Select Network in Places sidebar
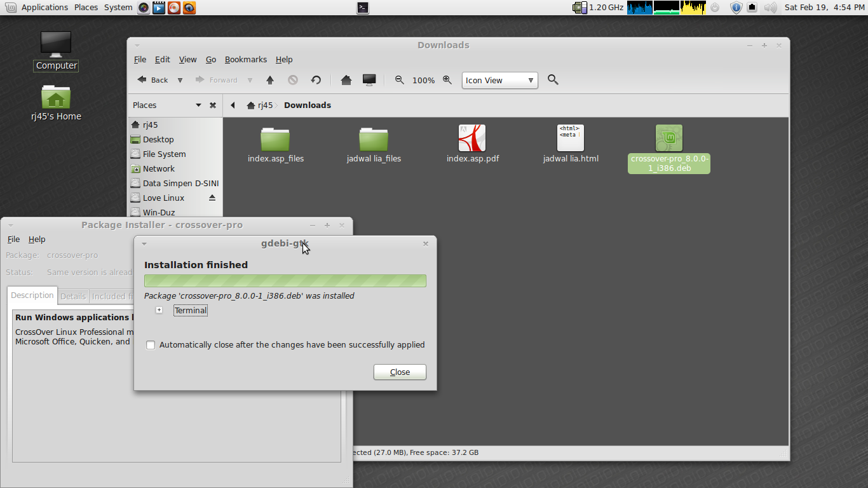Screen dimensions: 868x488 [175, 168]
